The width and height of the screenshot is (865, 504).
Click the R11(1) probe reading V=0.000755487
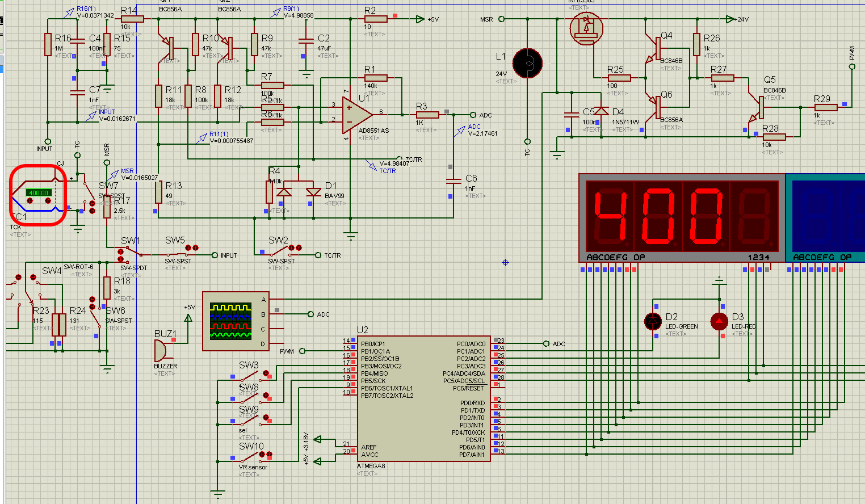click(x=225, y=137)
